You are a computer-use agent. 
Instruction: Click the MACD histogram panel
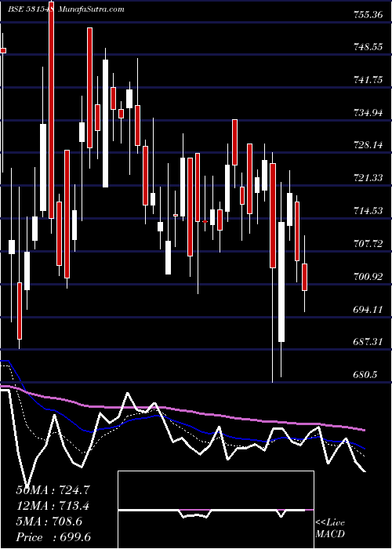(x=216, y=510)
